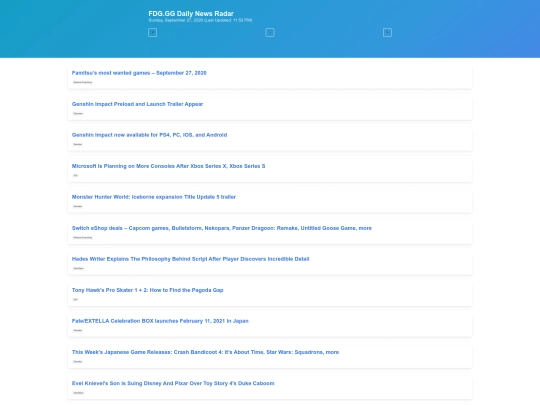The image size is (540, 405).
Task: Click source tag under Famitsu's most wanted headline
Action: click(83, 82)
